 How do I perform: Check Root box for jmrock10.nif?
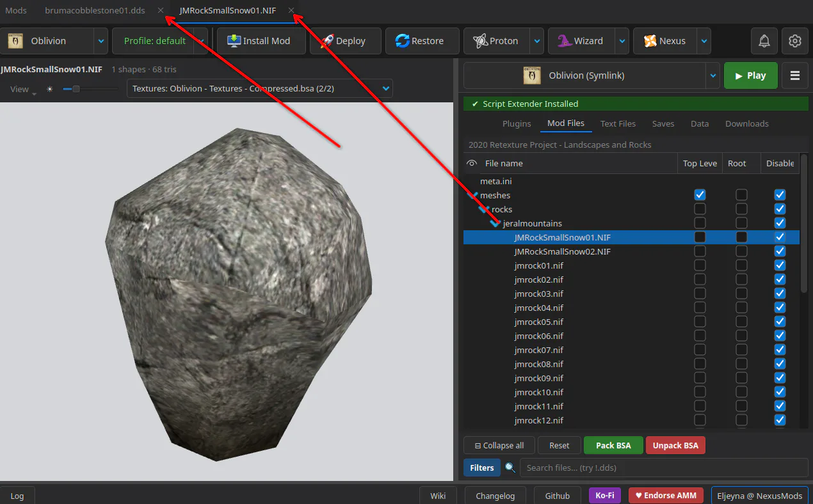741,391
